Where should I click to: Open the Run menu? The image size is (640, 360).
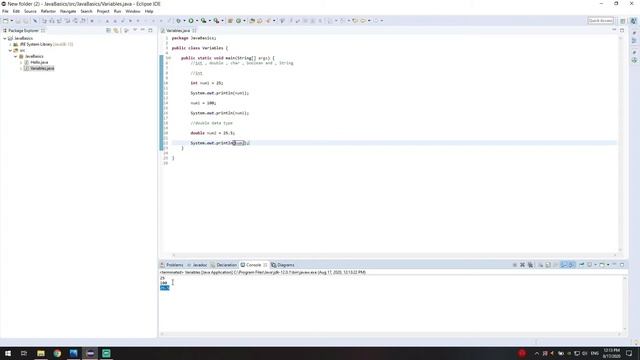point(118,11)
